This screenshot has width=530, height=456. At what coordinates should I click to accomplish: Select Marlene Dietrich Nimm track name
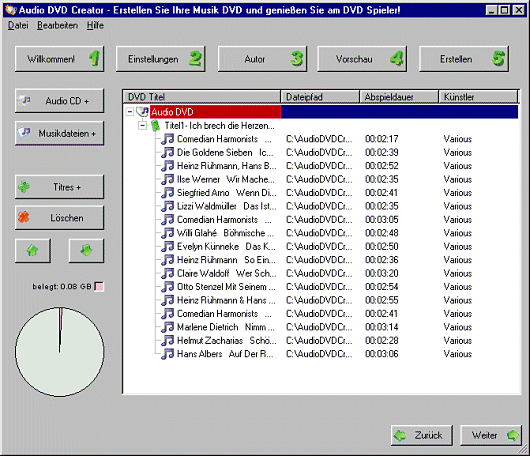tap(226, 327)
